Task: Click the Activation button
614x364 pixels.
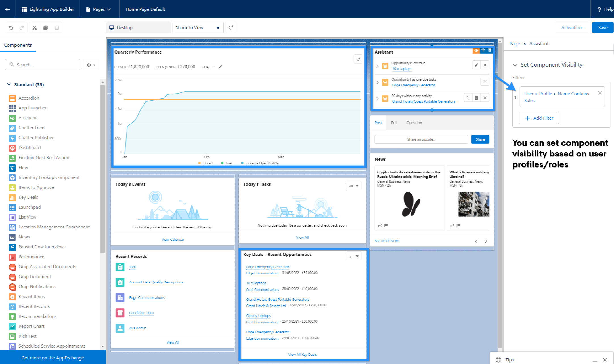Action: click(573, 27)
